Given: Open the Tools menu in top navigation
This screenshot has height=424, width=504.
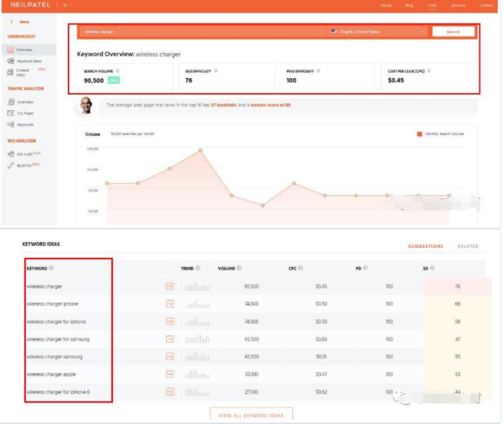Looking at the screenshot, I should (x=432, y=5).
